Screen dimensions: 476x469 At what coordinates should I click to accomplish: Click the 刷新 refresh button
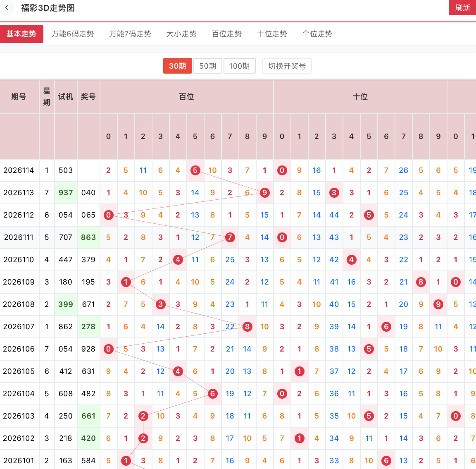tap(462, 8)
